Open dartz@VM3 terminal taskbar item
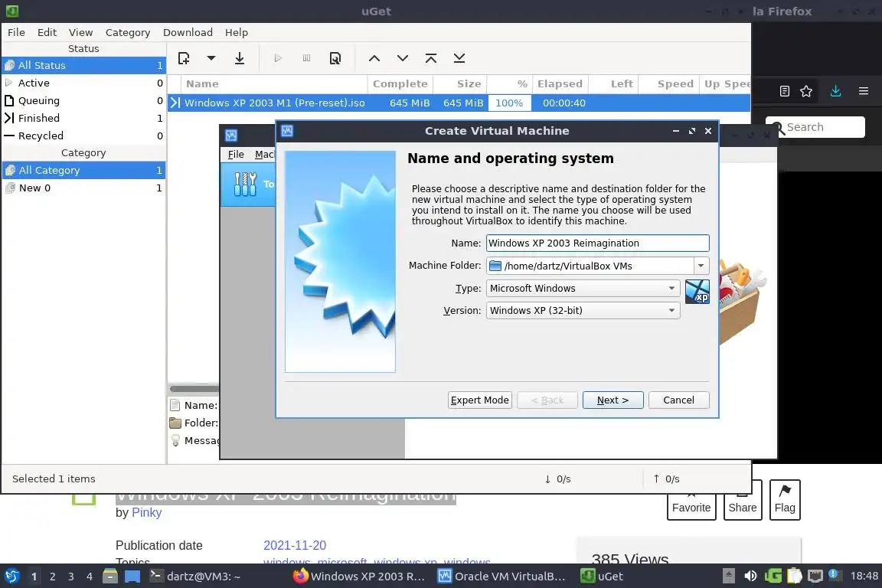The width and height of the screenshot is (882, 588). 195,577
